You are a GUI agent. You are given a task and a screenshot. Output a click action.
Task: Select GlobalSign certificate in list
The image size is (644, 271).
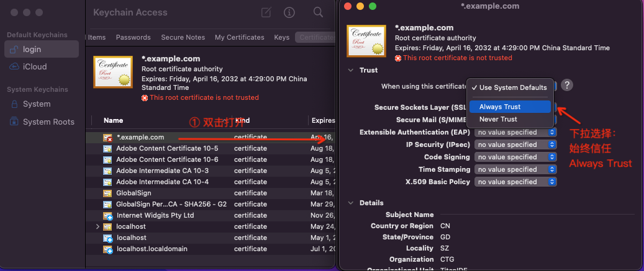134,193
